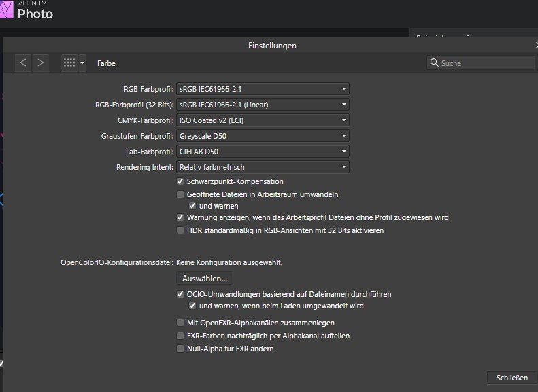Expand the Lab-Farbprofil dropdown
The width and height of the screenshot is (538, 392).
click(x=263, y=151)
